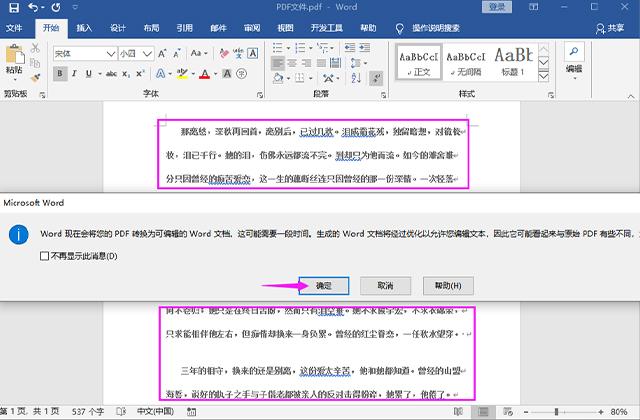Screen dimensions: 640x420
Task: Toggle Show/Hide paragraph marks
Action: tap(376, 78)
